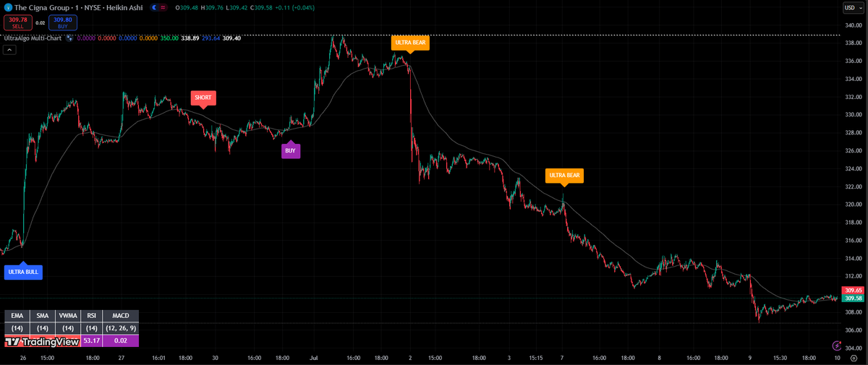868x365 pixels.
Task: Click the 16:01 time axis label
Action: coord(159,358)
